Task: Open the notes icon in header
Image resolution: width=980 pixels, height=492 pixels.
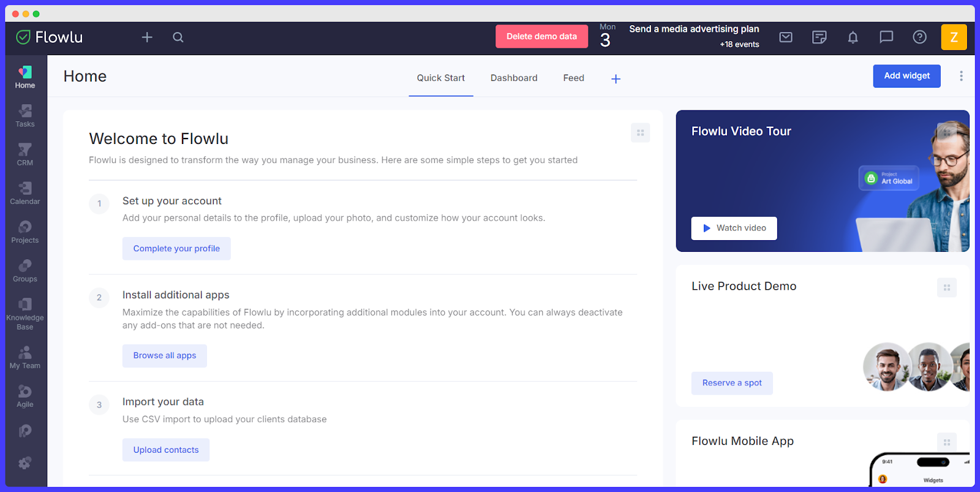Action: pos(820,37)
